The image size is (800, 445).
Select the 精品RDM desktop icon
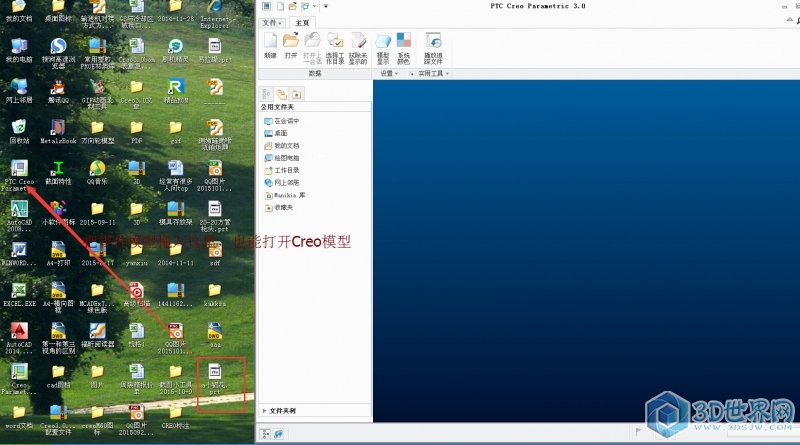pos(176,91)
